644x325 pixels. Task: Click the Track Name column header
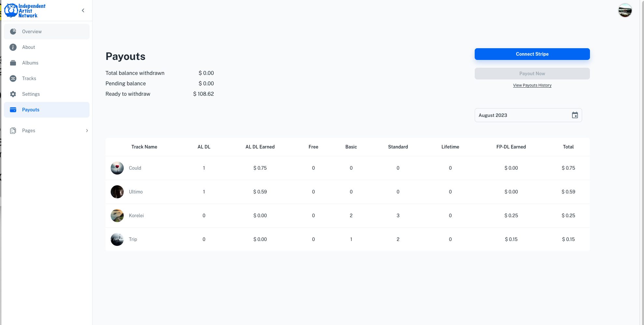(x=144, y=147)
